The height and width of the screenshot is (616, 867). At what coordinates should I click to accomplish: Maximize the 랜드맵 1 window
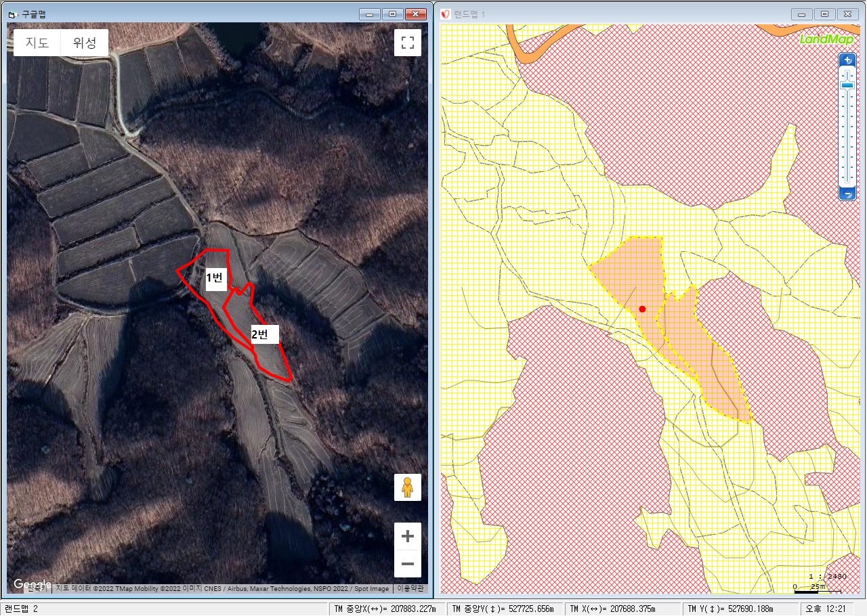point(824,14)
